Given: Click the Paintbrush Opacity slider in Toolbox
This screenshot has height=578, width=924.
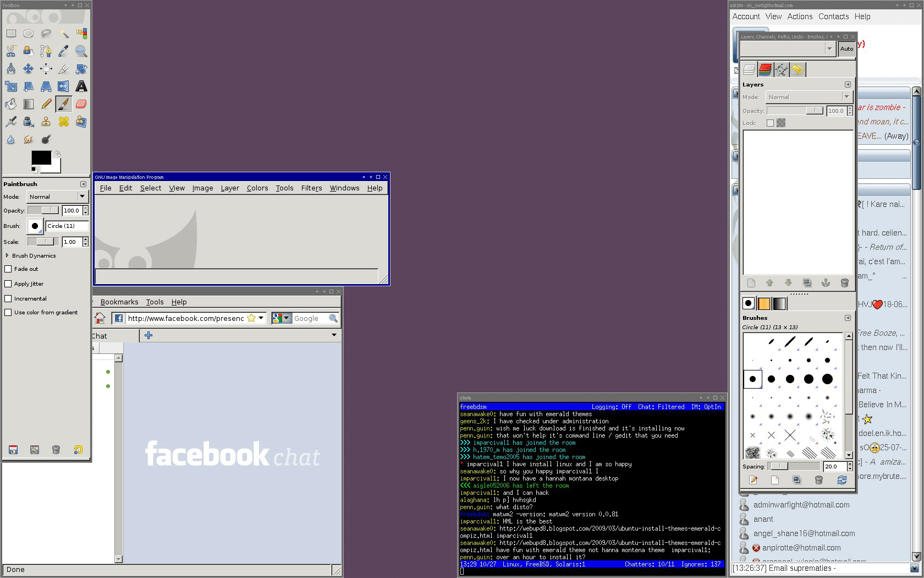Looking at the screenshot, I should click(43, 210).
